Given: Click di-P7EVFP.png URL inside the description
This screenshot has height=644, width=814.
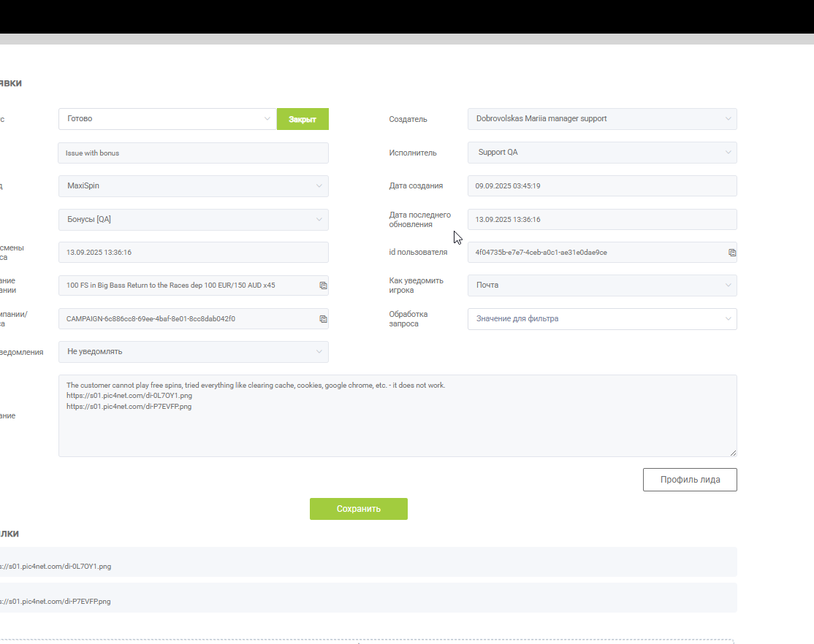Looking at the screenshot, I should pos(129,406).
